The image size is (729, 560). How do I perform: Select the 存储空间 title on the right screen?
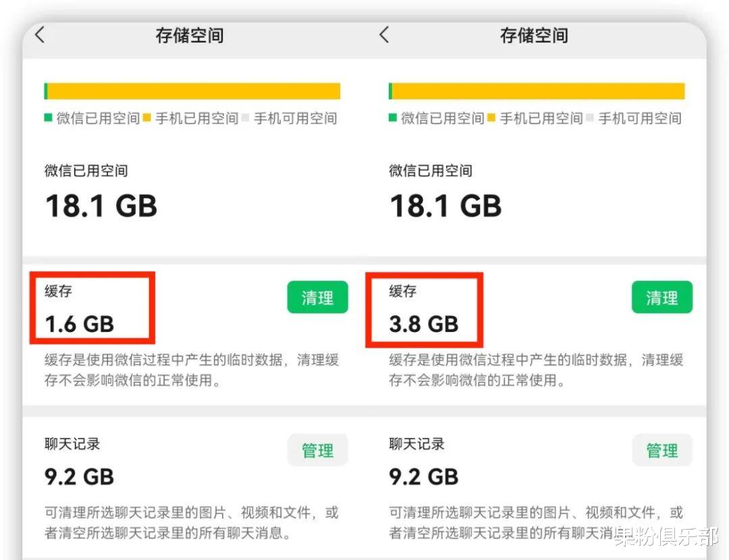point(534,35)
